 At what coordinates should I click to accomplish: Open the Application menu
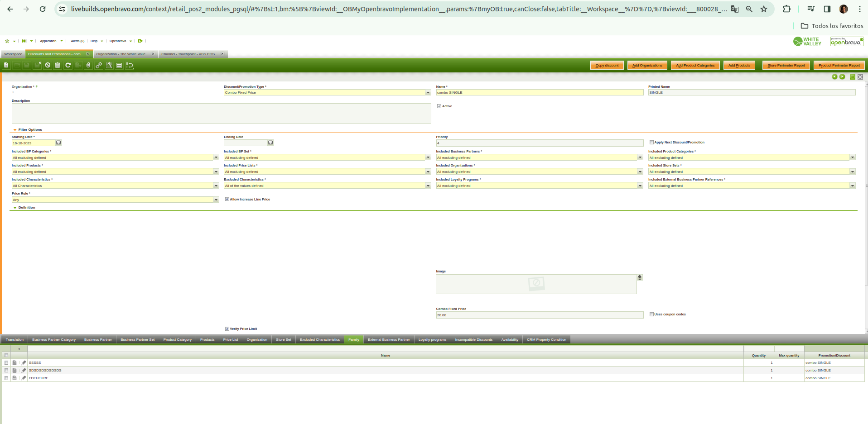(48, 41)
